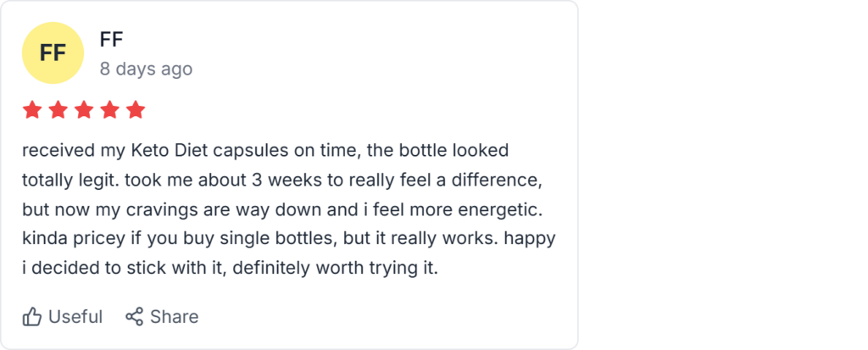Click the line 'but now my cravings'
This screenshot has width=868, height=350.
(288, 209)
